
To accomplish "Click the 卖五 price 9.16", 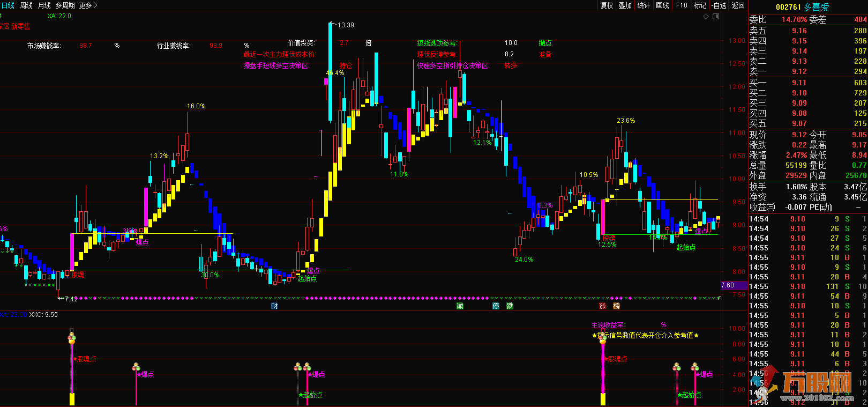I will pyautogui.click(x=799, y=31).
